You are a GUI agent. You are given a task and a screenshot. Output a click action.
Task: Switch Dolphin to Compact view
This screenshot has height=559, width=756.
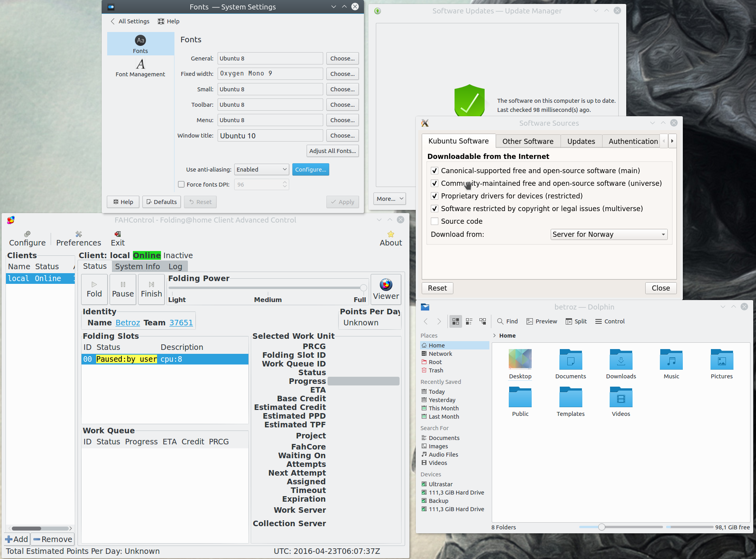click(x=469, y=321)
